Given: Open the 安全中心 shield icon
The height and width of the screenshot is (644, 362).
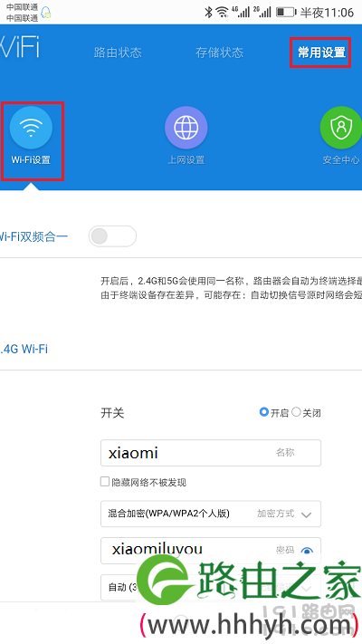Looking at the screenshot, I should click(340, 128).
